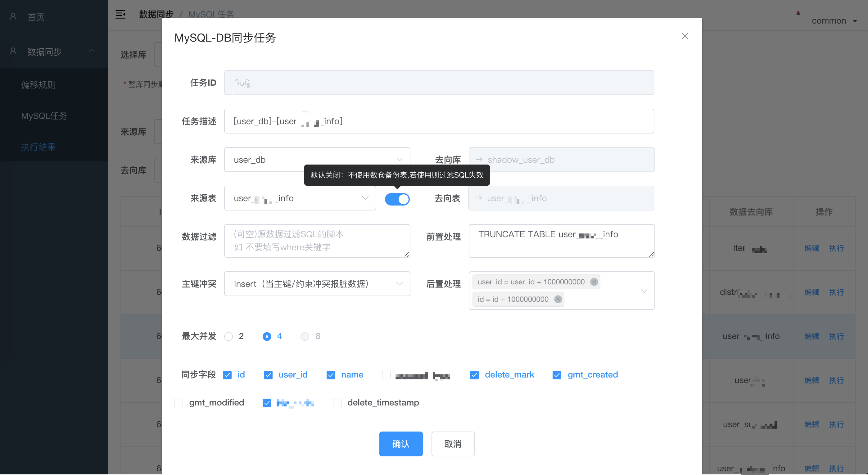
Task: Check the gmt_modified field checkbox
Action: tap(179, 403)
